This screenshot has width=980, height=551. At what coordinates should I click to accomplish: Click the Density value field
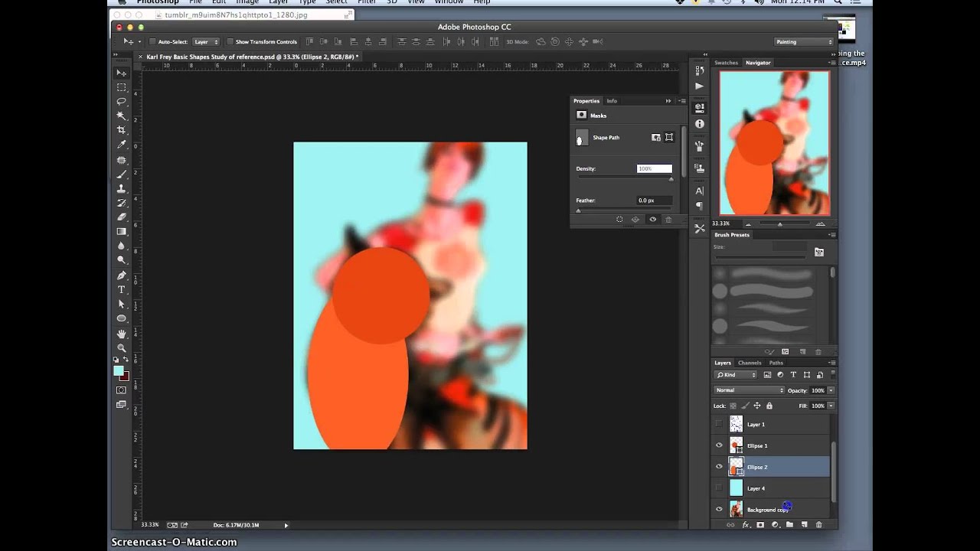[654, 168]
